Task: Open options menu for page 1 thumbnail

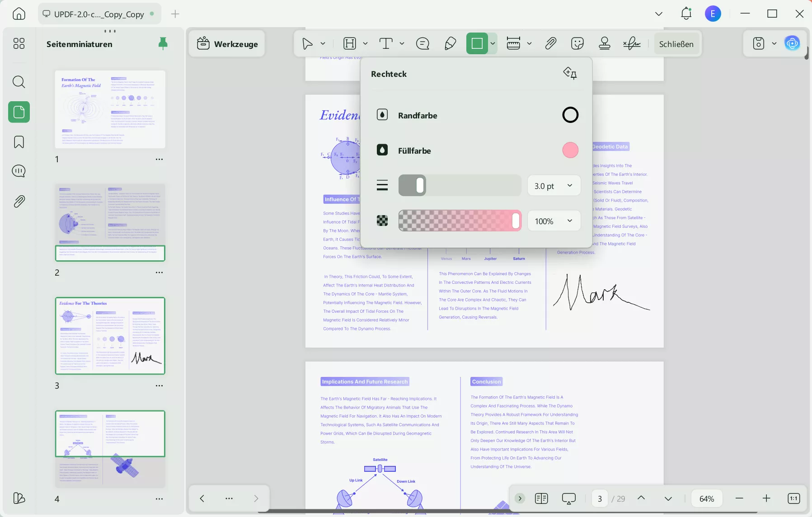Action: pos(159,159)
